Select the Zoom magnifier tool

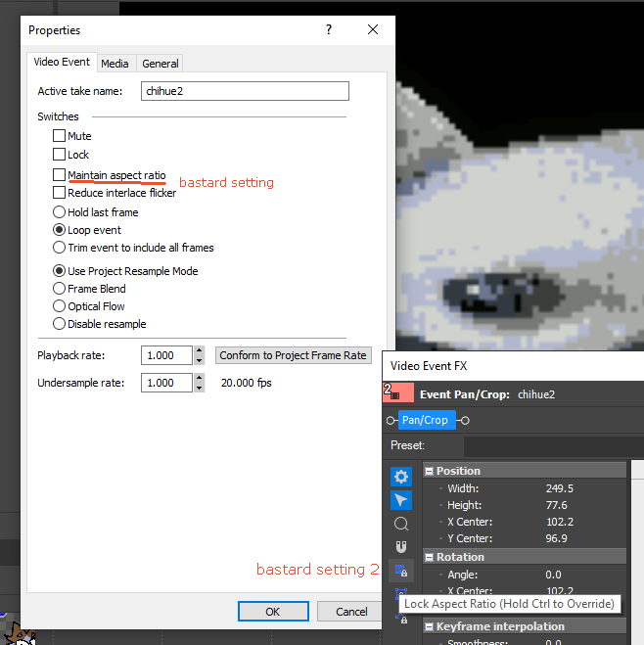(x=401, y=524)
